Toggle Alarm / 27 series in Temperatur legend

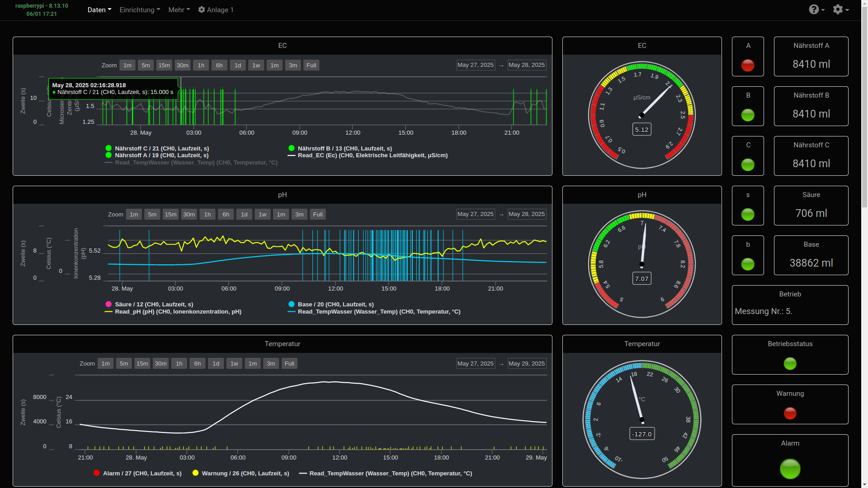[142, 474]
